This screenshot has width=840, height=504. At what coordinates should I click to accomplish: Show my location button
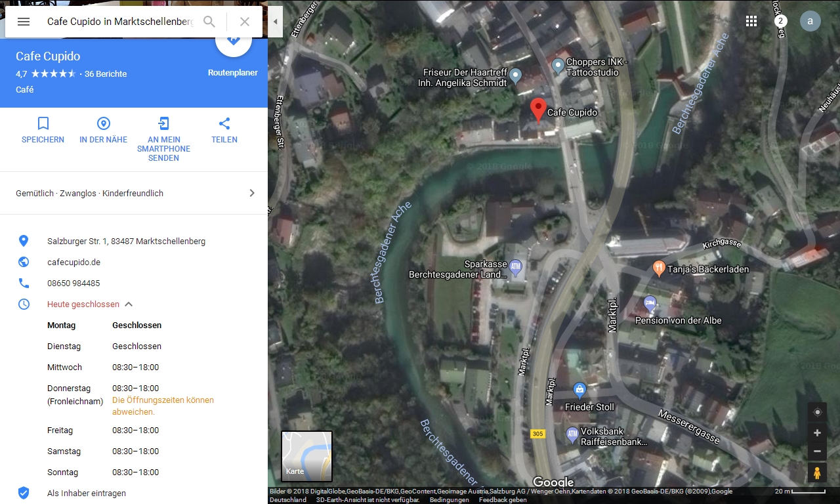817,412
